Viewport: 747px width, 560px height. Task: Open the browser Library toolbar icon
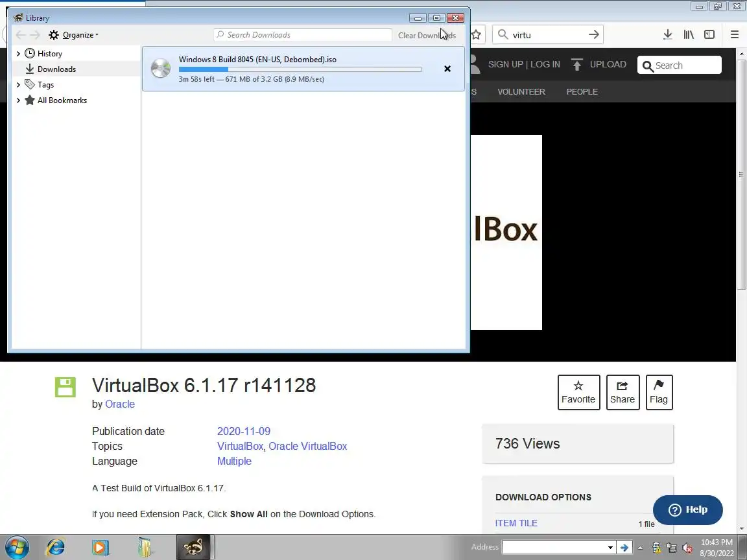click(689, 34)
